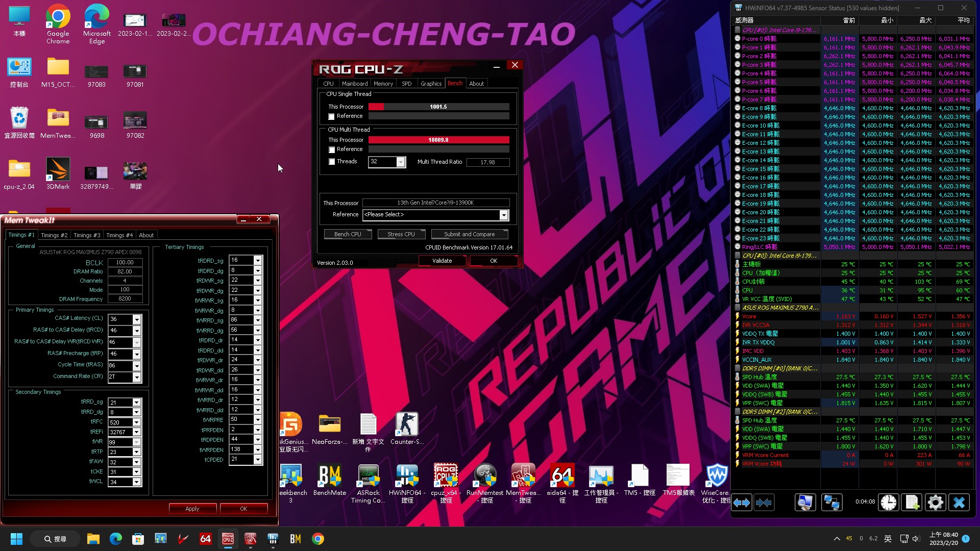This screenshot has height=551, width=980.
Task: Click the clock icon in HWiNFO64 toolbar
Action: (x=888, y=503)
